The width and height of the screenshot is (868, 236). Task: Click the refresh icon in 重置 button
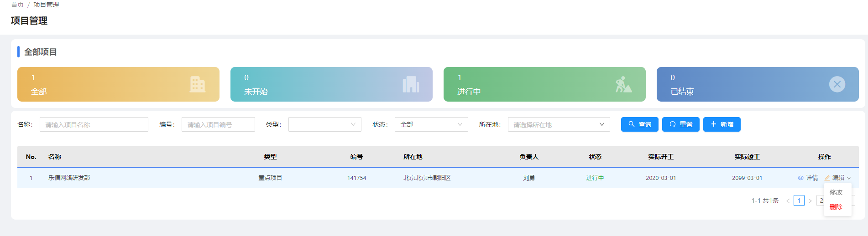(673, 124)
